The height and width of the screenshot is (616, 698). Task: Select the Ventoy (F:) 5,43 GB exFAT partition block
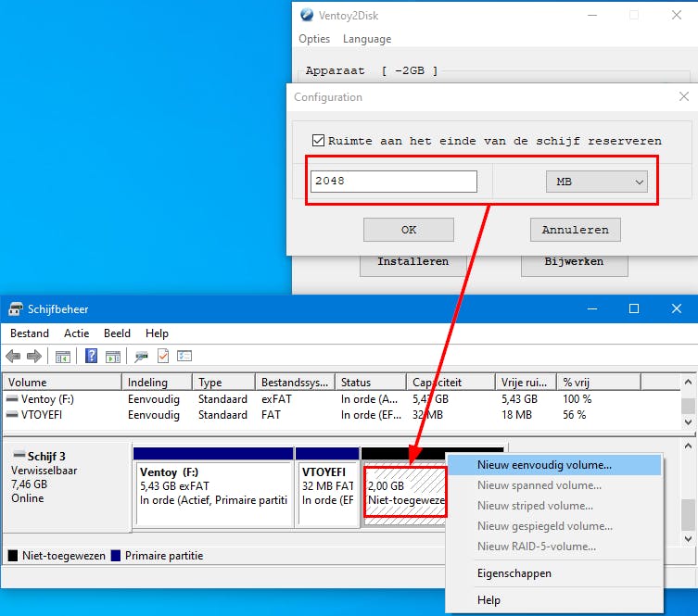(x=213, y=493)
